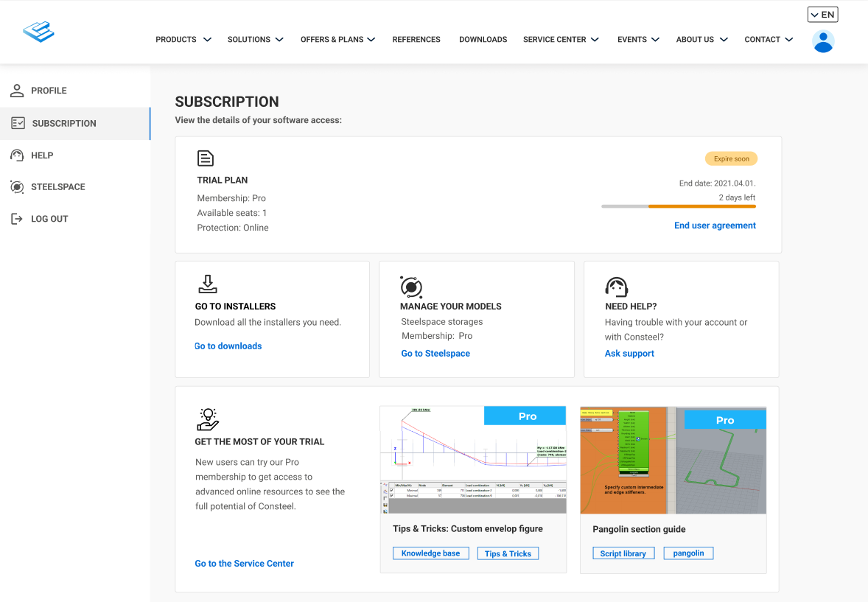The height and width of the screenshot is (602, 868).
Task: Click the Steelspace orbit icon in sidebar
Action: click(x=17, y=187)
